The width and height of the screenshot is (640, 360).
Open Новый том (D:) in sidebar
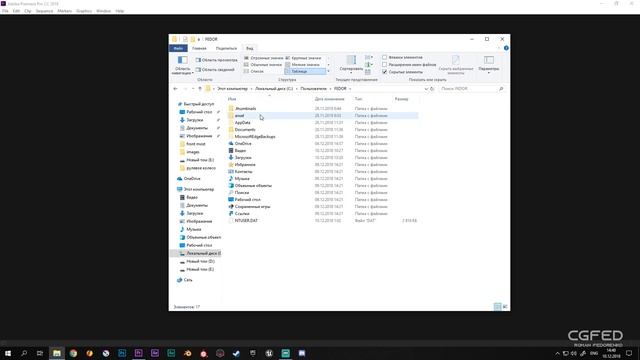tap(200, 261)
